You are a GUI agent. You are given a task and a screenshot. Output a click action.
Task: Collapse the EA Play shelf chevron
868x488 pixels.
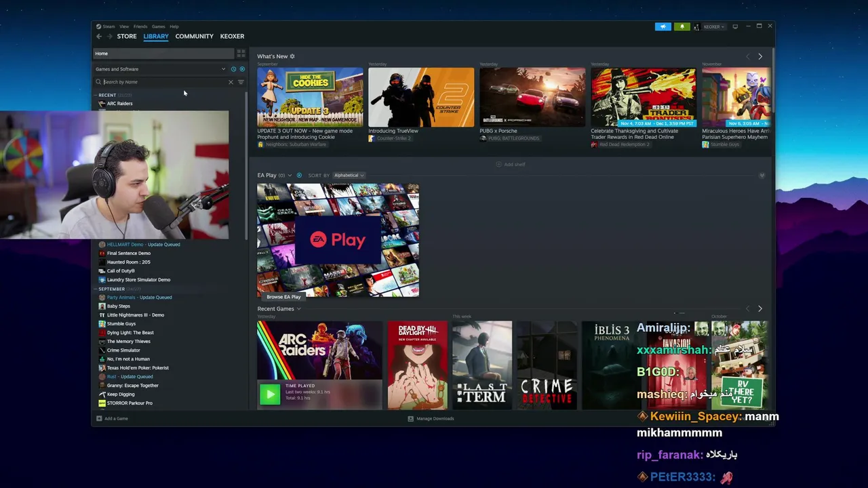[762, 176]
